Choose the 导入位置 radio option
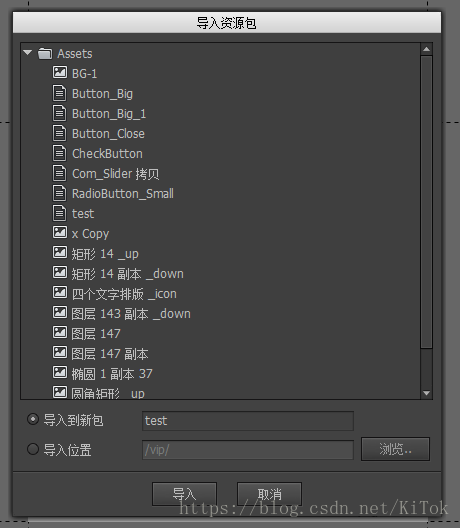 click(x=33, y=449)
